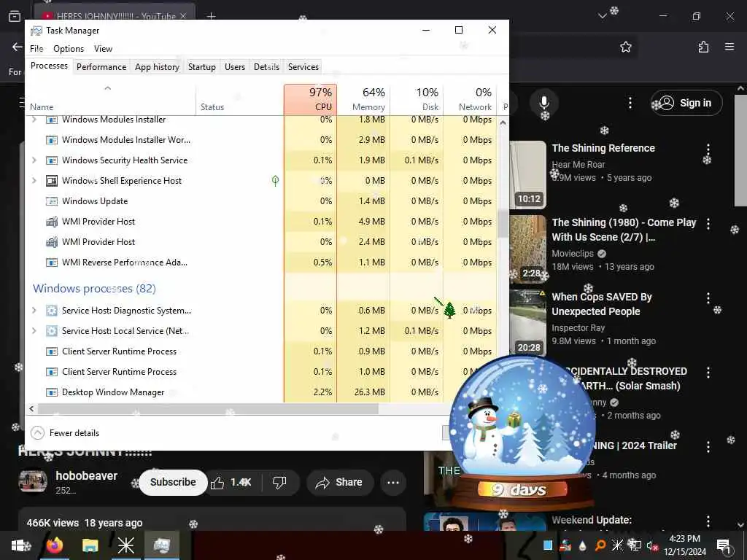Switch to the Startup tab
The width and height of the screenshot is (747, 560).
[x=202, y=66]
